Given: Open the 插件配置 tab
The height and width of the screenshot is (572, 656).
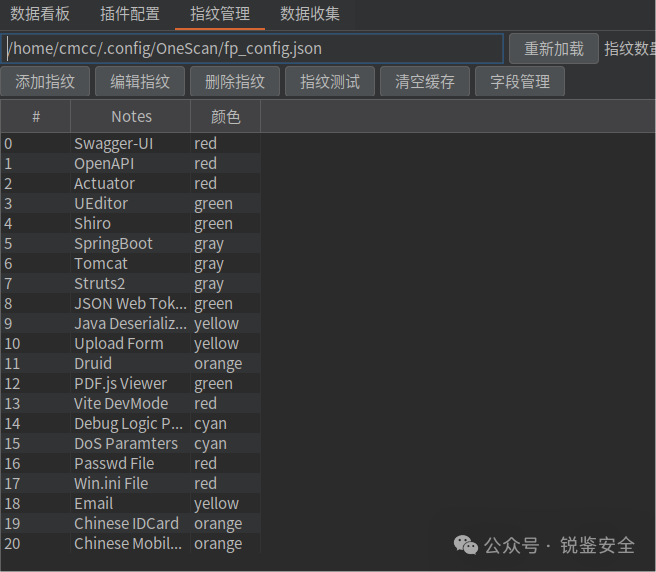Looking at the screenshot, I should coord(130,14).
